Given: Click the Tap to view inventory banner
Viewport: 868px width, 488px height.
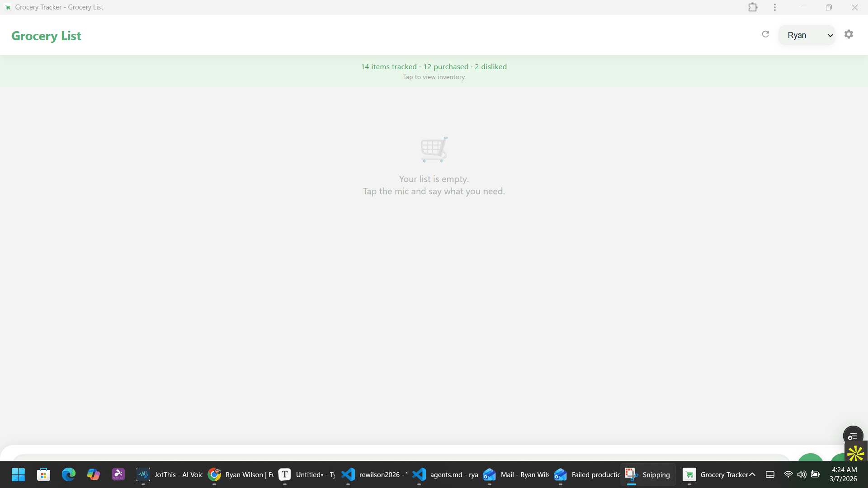Looking at the screenshot, I should (x=434, y=77).
